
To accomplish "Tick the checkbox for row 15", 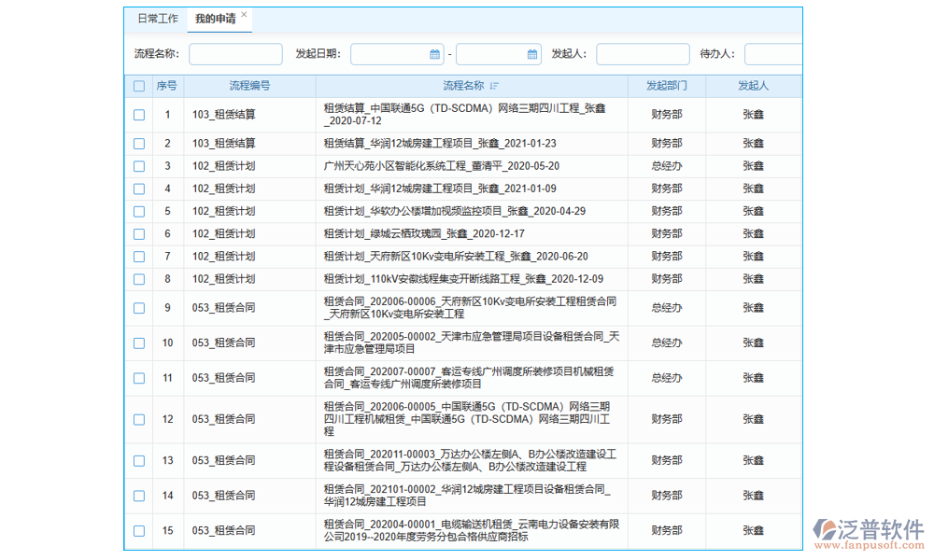I will pos(139,531).
